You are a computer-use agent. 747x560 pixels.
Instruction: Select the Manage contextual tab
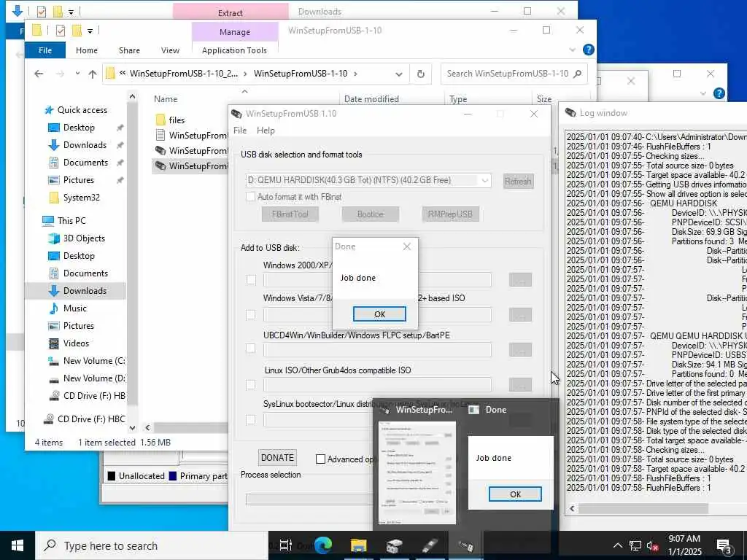(235, 32)
